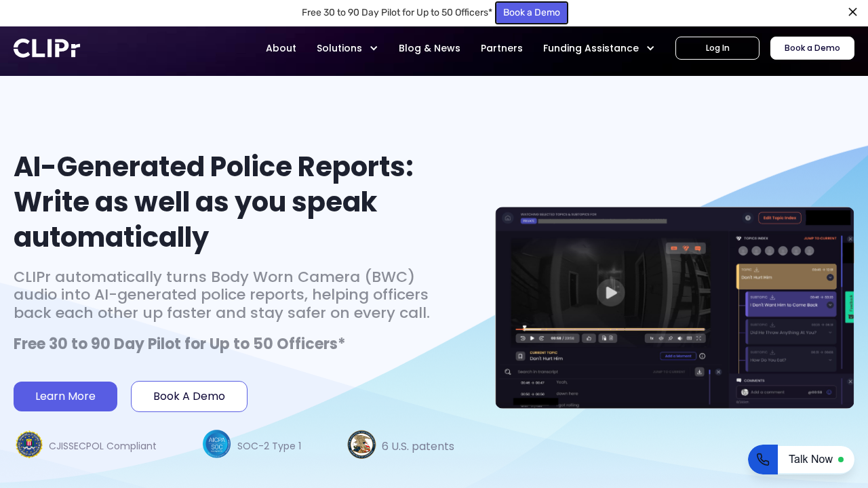Mute audio with the speaker icon
The height and width of the screenshot is (488, 868).
(679, 338)
